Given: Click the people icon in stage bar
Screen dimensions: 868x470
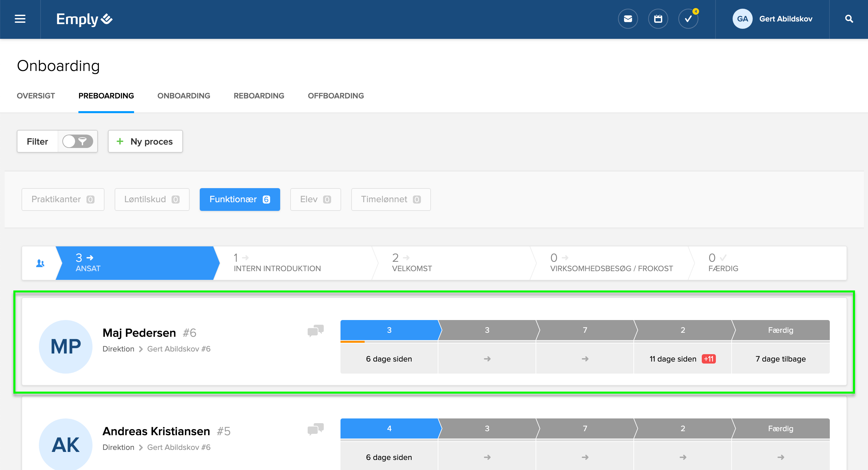Looking at the screenshot, I should point(40,263).
